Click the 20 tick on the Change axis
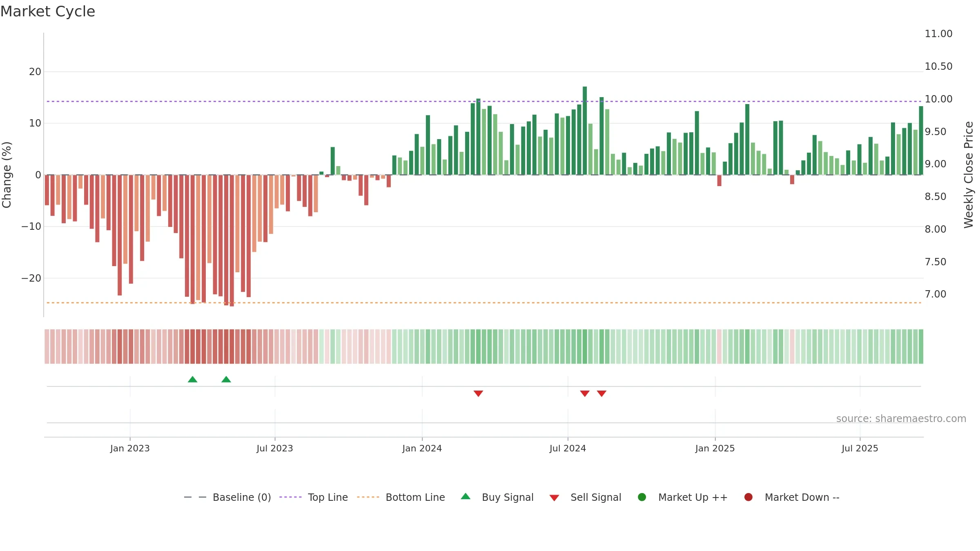980x551 pixels. (x=35, y=72)
